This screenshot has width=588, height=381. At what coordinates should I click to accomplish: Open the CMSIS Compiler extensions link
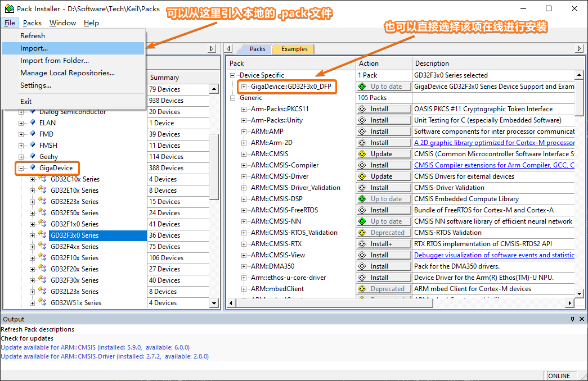point(494,165)
